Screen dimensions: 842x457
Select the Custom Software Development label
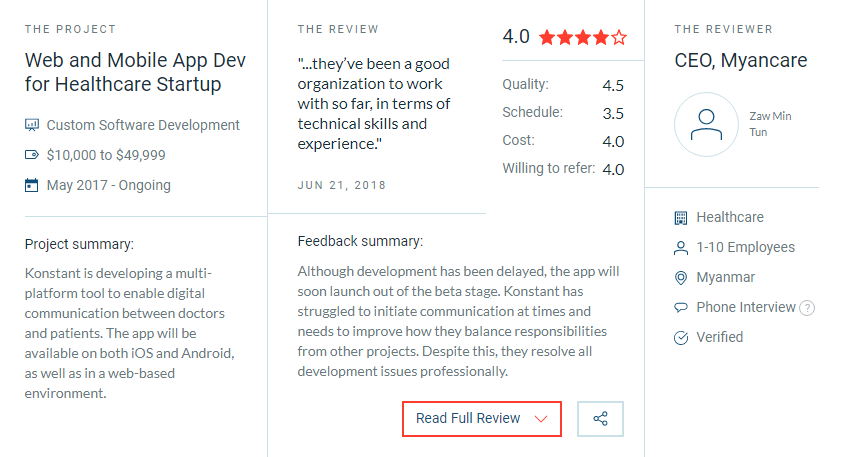tap(143, 126)
